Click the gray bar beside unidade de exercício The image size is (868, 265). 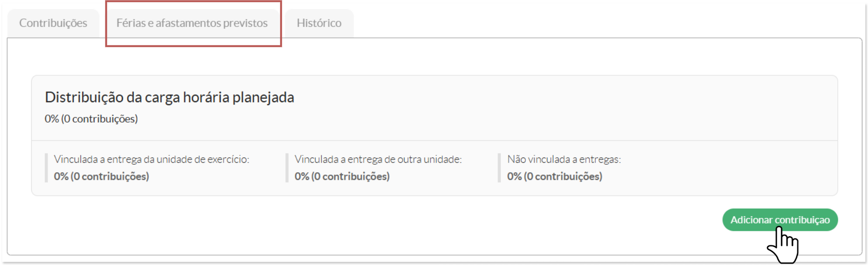(46, 168)
